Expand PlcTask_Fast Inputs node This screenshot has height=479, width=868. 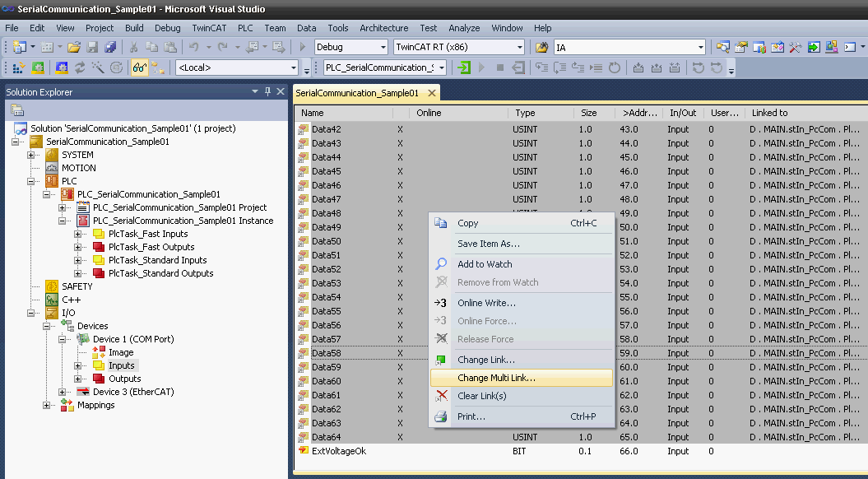tap(77, 234)
